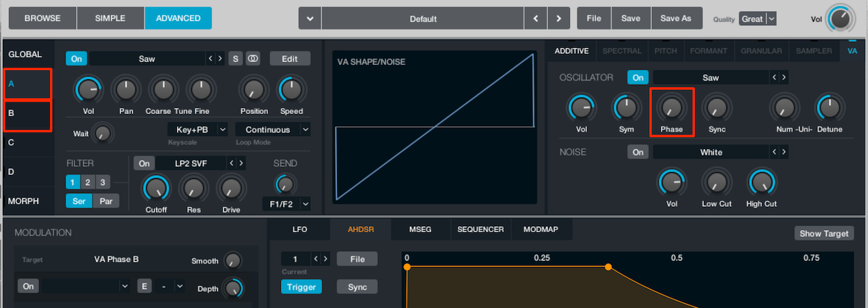This screenshot has width=868, height=308.
Task: Click the Wait knob
Action: point(103,133)
